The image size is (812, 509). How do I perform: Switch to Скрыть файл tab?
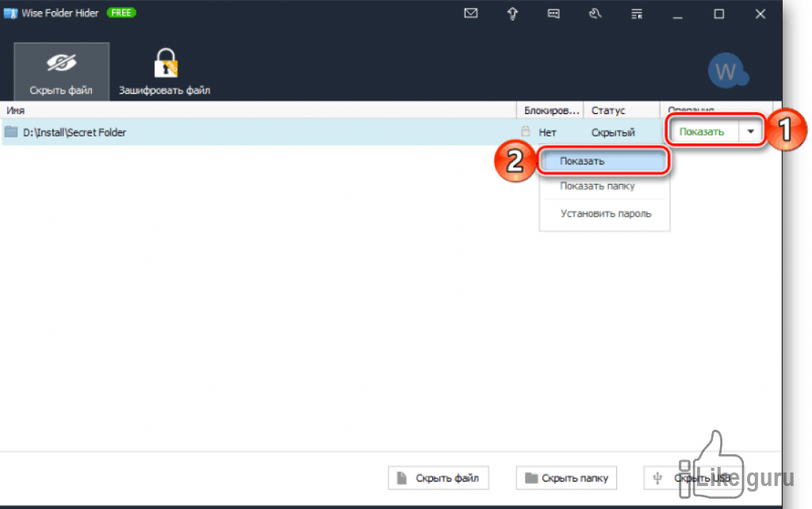click(61, 71)
